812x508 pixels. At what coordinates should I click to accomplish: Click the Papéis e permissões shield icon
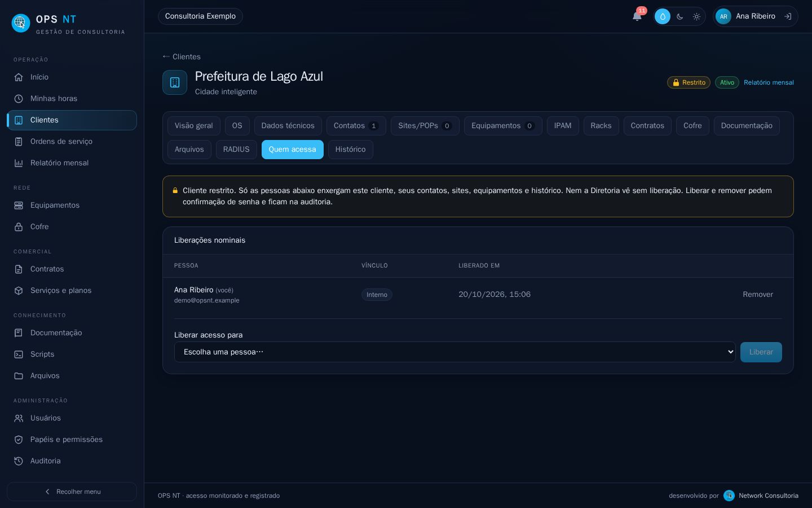tap(19, 440)
